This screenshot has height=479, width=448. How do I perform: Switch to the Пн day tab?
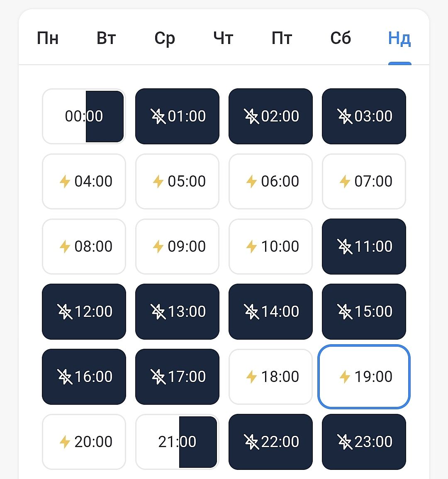tap(48, 38)
